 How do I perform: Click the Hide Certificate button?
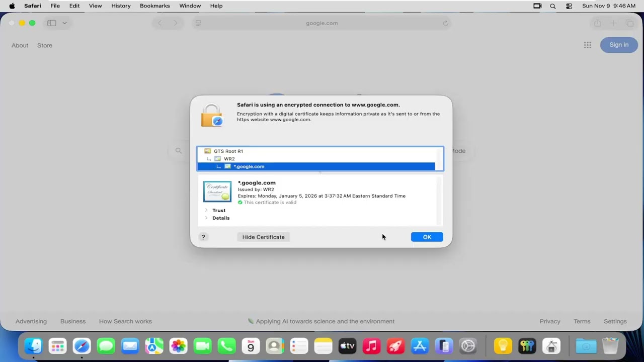263,237
